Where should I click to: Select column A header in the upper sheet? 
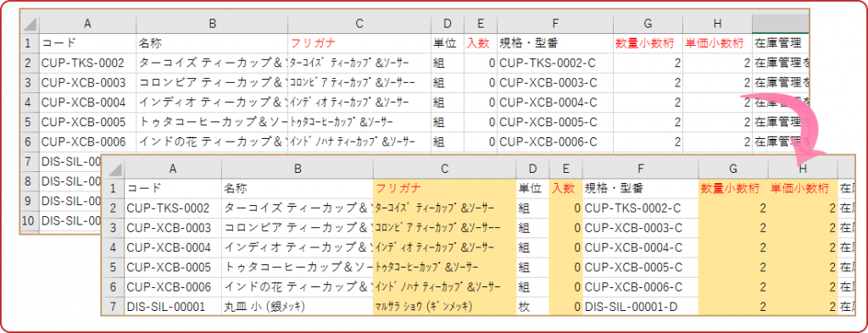coord(87,23)
